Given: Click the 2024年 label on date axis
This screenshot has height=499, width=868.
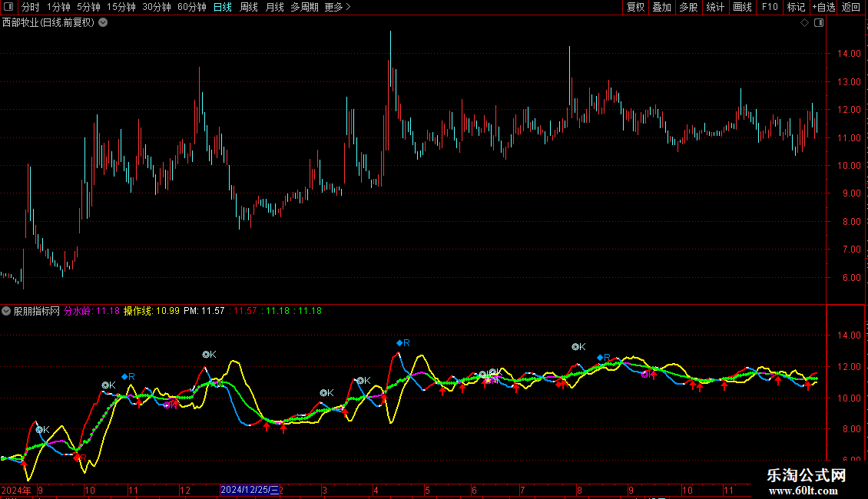Looking at the screenshot, I should 16,490.
